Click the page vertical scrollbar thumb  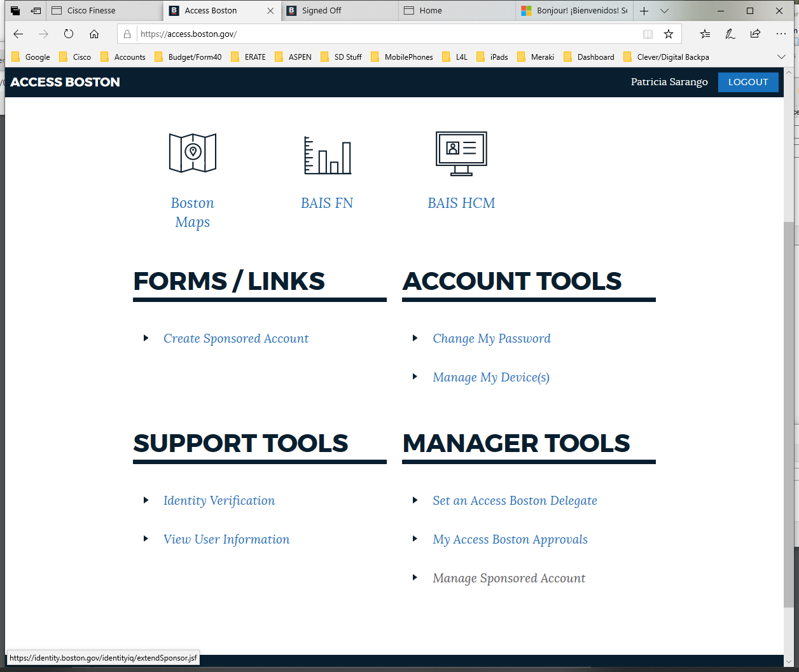coord(789,413)
